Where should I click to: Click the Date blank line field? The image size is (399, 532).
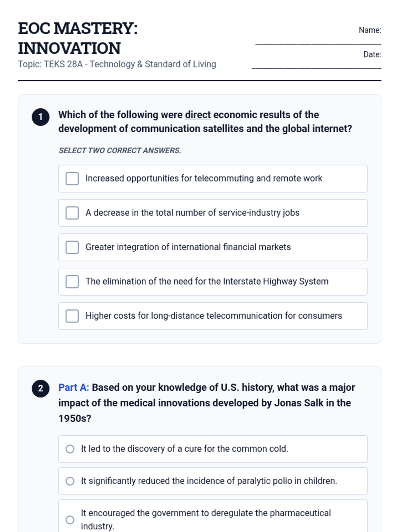[316, 66]
